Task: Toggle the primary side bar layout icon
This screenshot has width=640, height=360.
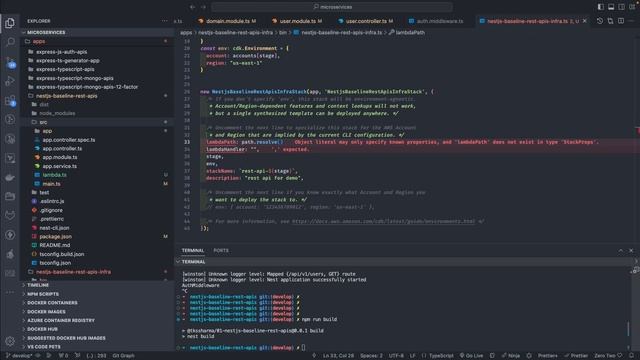Action: pyautogui.click(x=600, y=7)
